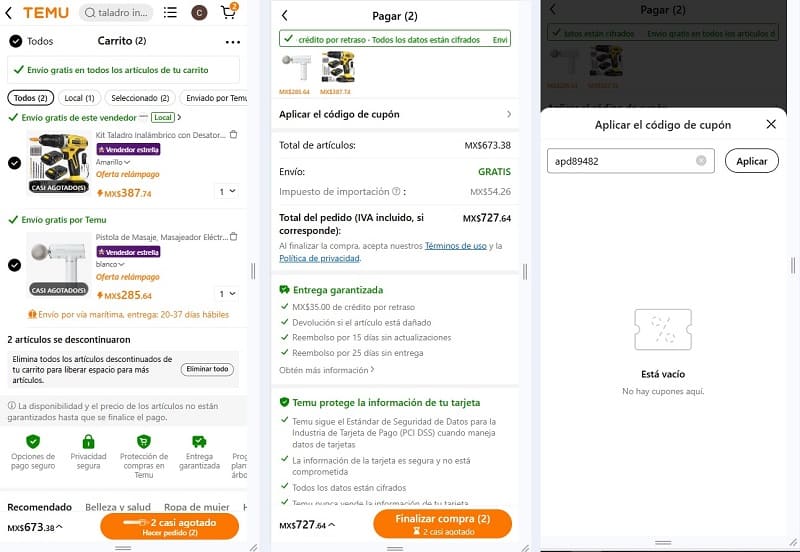Select the Local (1) filter tab

[79, 98]
